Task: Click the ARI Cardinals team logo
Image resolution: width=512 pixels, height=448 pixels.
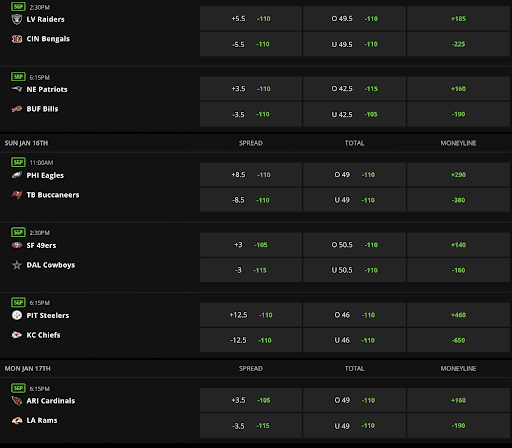Action: pyautogui.click(x=17, y=401)
